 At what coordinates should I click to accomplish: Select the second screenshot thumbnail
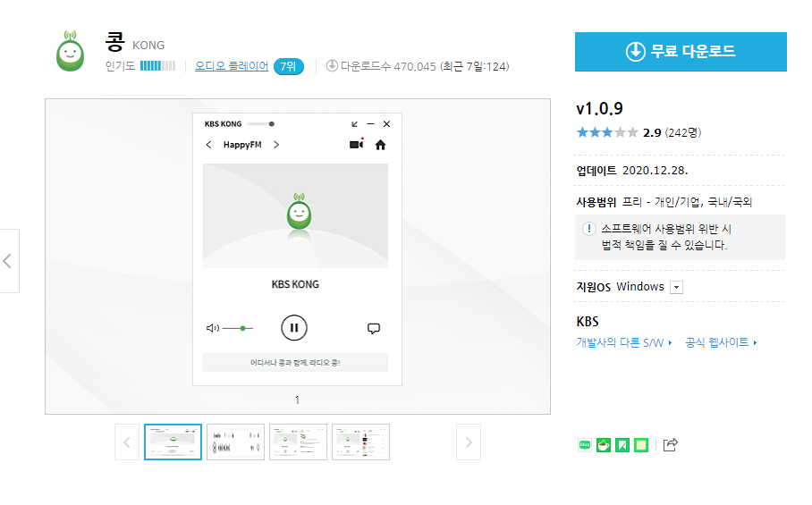[x=235, y=442]
